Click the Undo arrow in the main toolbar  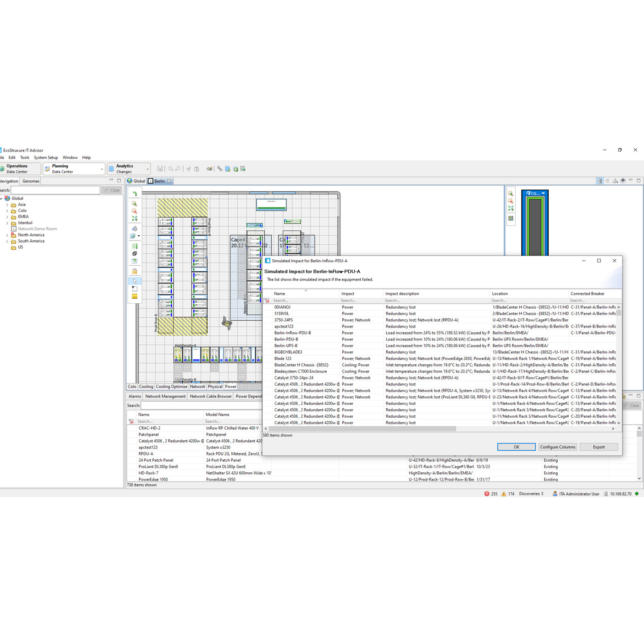point(170,169)
